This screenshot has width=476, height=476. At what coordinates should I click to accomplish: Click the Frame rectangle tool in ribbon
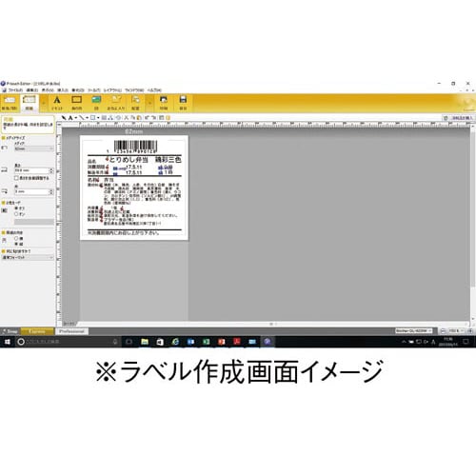pos(76,103)
